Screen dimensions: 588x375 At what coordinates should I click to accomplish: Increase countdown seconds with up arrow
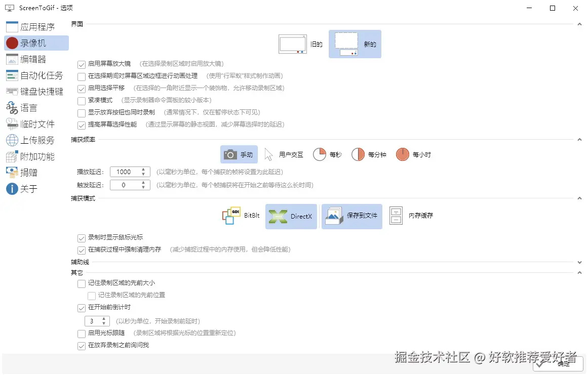point(103,318)
